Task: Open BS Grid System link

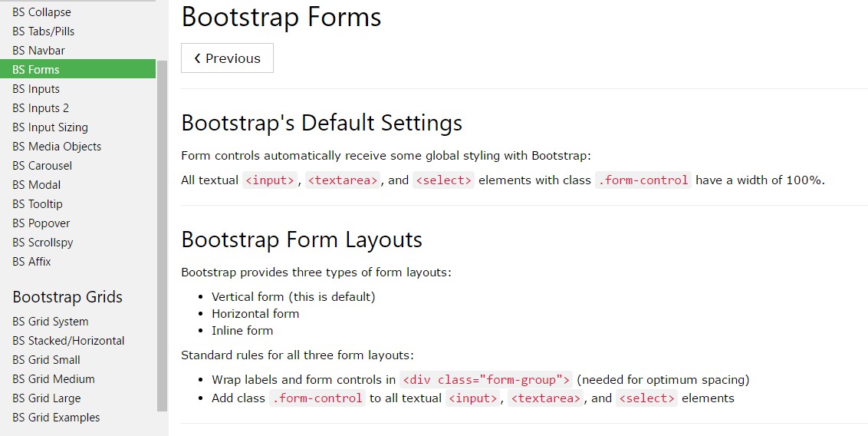Action: [x=51, y=322]
